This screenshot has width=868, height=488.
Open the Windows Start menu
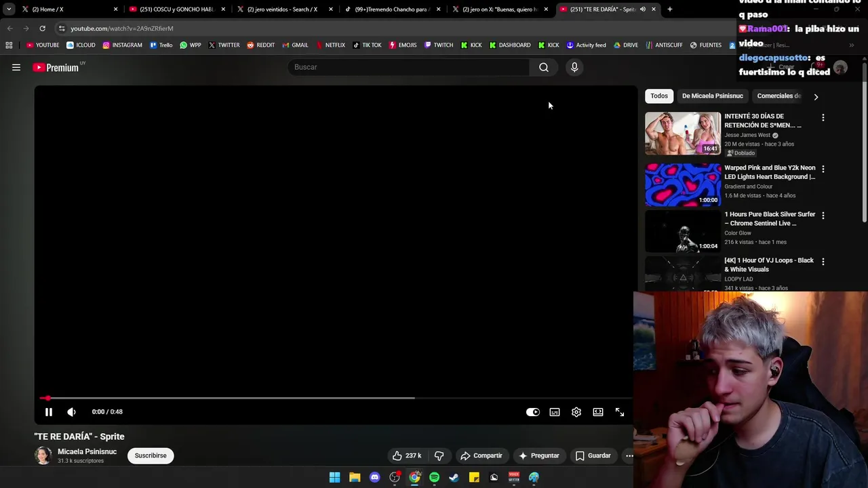(334, 477)
